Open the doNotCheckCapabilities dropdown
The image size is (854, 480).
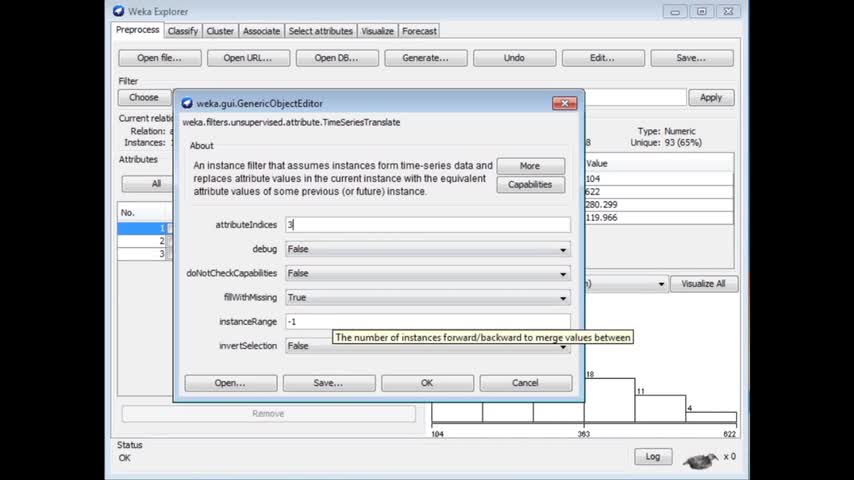(x=428, y=274)
